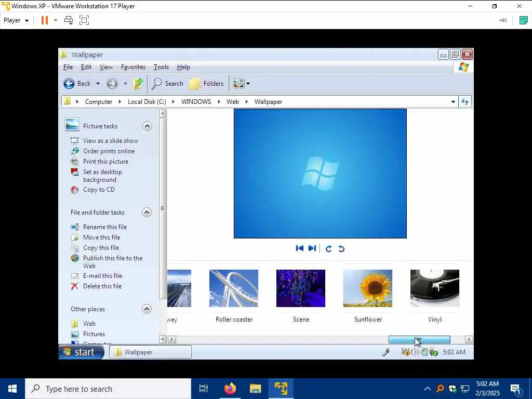Open Firefox from the Windows taskbar
This screenshot has width=532, height=399.
tap(230, 389)
